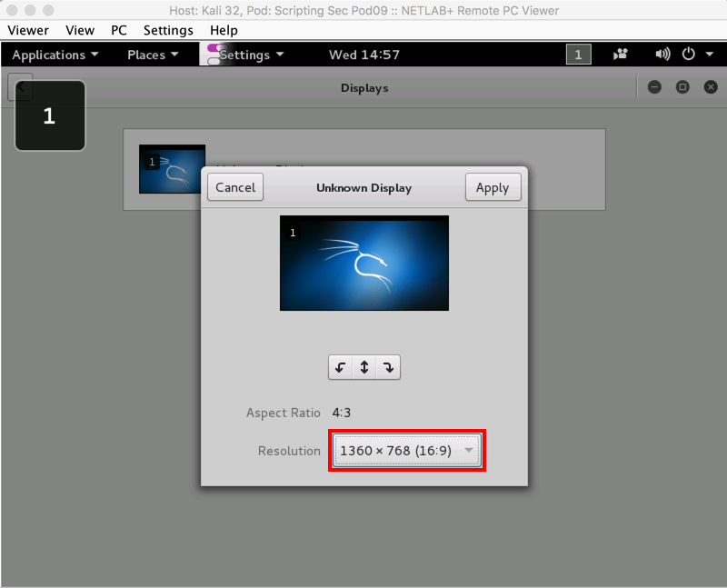Click the Apply button
Image resolution: width=727 pixels, height=588 pixels.
click(493, 187)
